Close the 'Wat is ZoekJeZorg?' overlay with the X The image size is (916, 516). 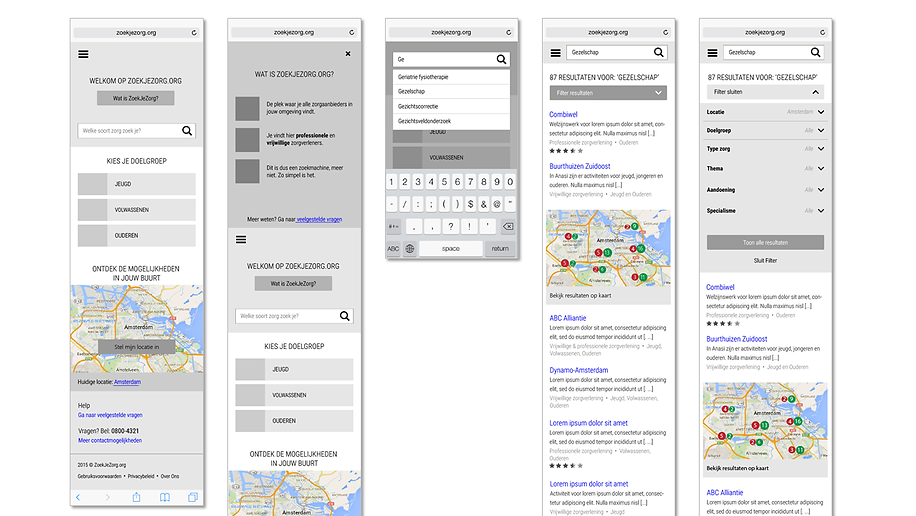pos(348,54)
